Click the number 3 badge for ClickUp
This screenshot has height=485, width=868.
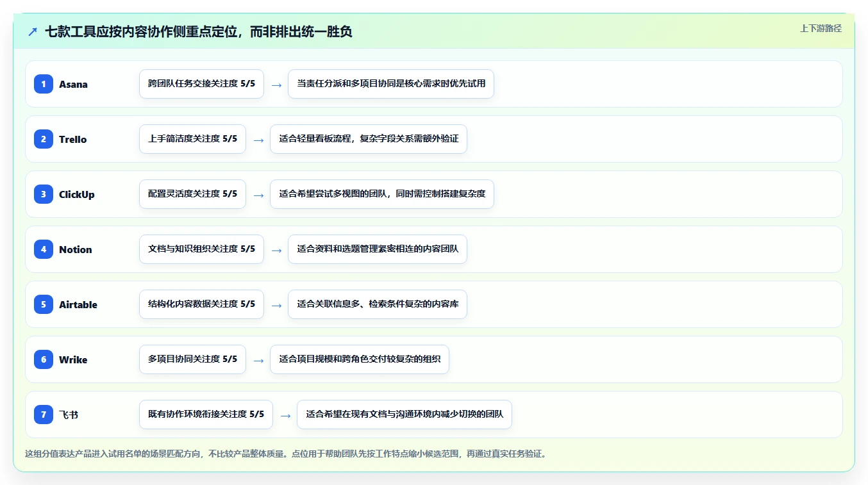44,194
